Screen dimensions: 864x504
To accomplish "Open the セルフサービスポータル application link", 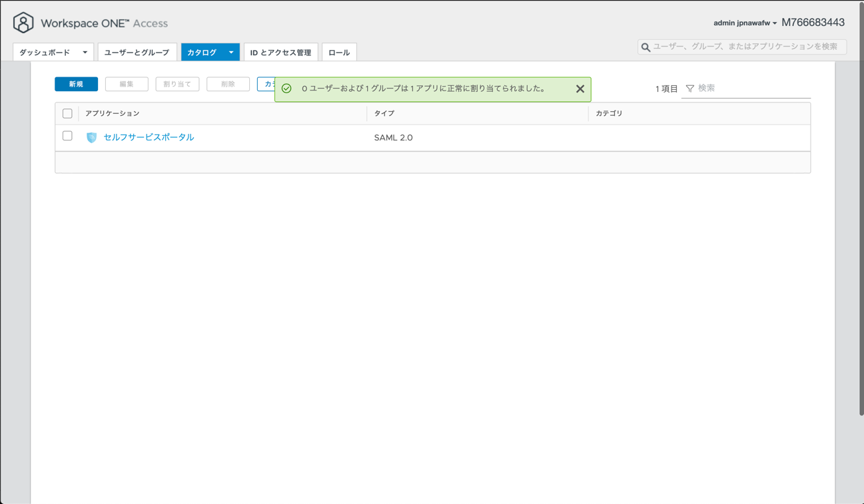I will point(149,137).
